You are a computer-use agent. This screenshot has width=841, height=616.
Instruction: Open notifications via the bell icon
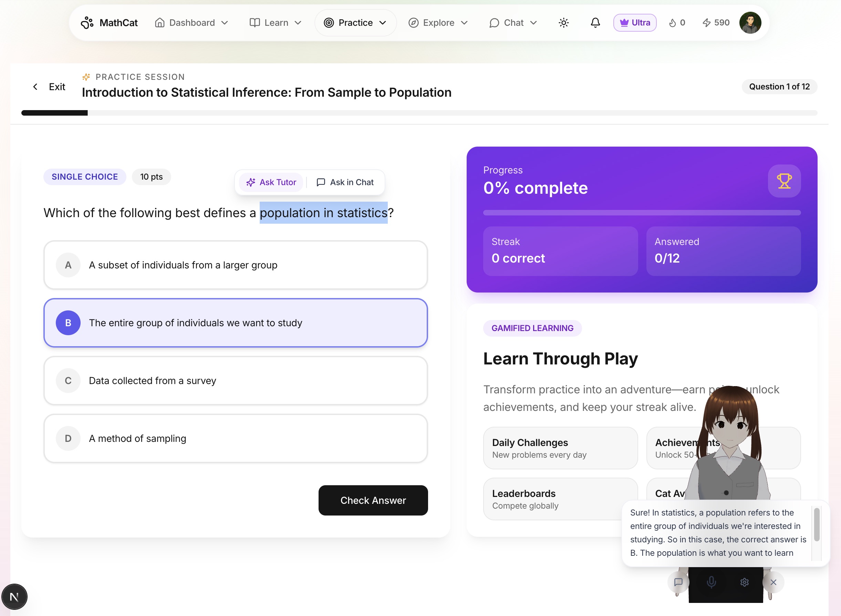(595, 22)
